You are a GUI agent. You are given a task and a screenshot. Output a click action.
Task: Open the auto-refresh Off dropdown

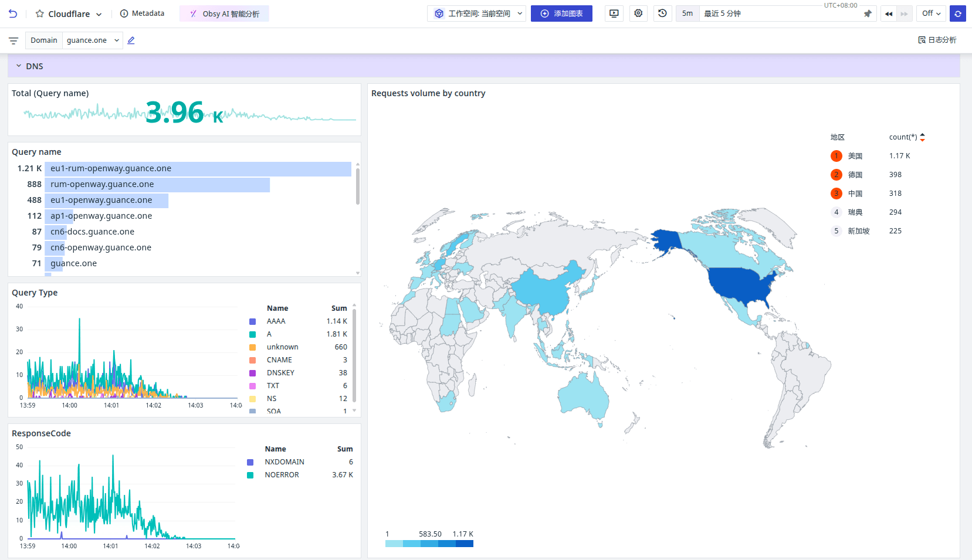[x=931, y=13]
